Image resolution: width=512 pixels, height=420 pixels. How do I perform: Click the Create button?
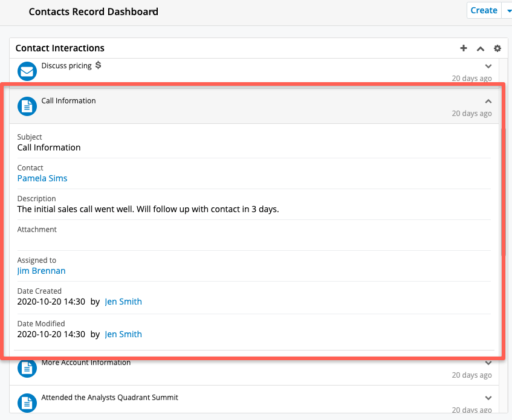tap(484, 10)
